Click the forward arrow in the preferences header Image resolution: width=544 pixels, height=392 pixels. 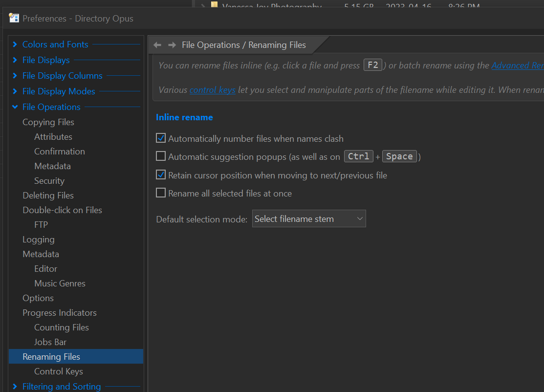pyautogui.click(x=172, y=45)
